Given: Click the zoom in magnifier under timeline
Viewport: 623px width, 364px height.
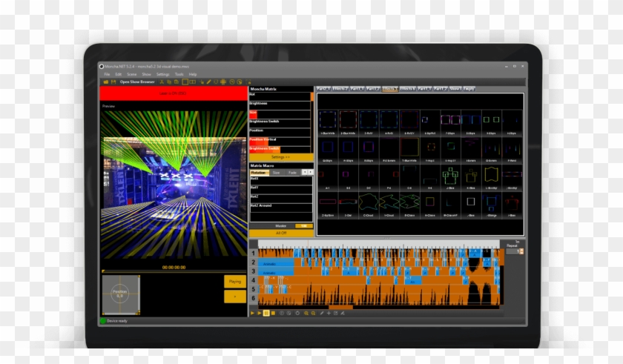Looking at the screenshot, I should (x=306, y=313).
